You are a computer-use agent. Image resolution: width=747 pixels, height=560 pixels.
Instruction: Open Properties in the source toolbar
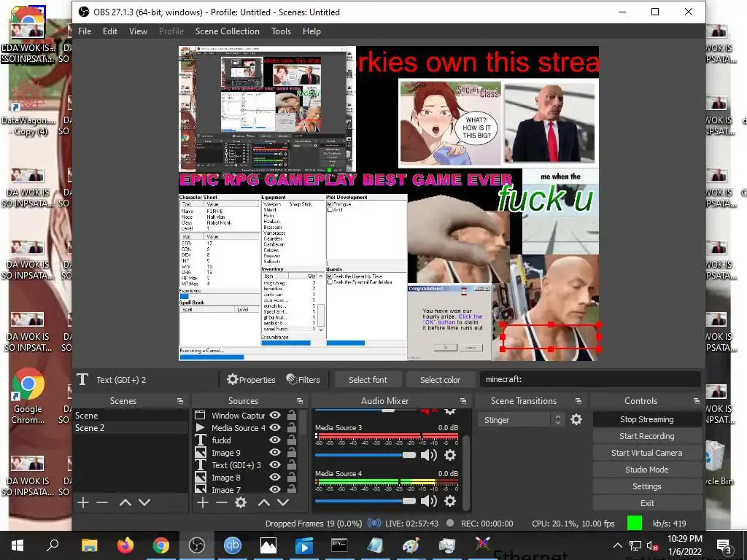251,379
